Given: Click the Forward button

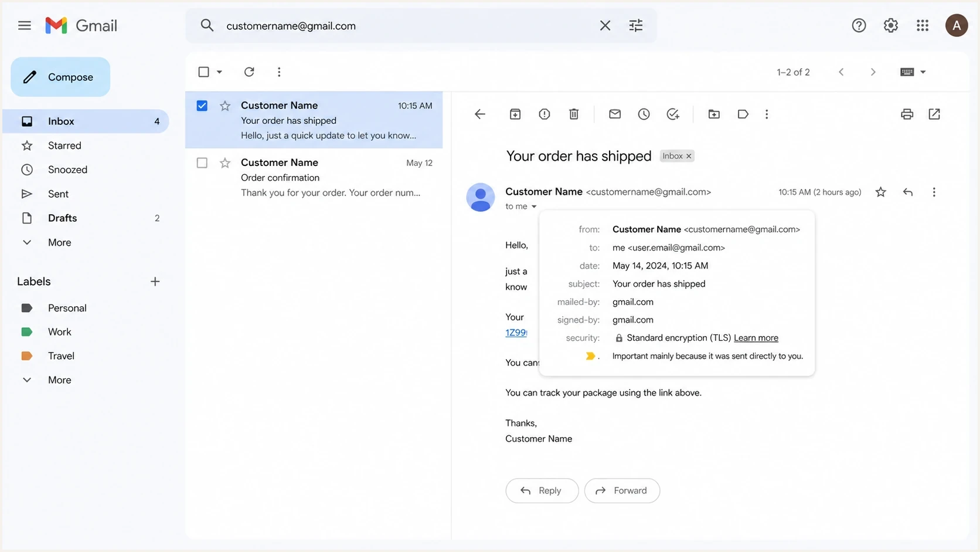Looking at the screenshot, I should point(622,490).
